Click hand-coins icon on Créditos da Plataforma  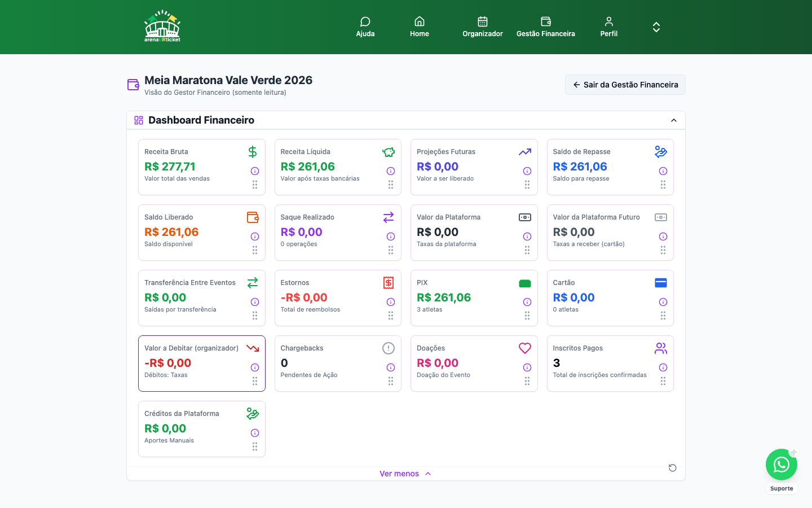click(253, 414)
